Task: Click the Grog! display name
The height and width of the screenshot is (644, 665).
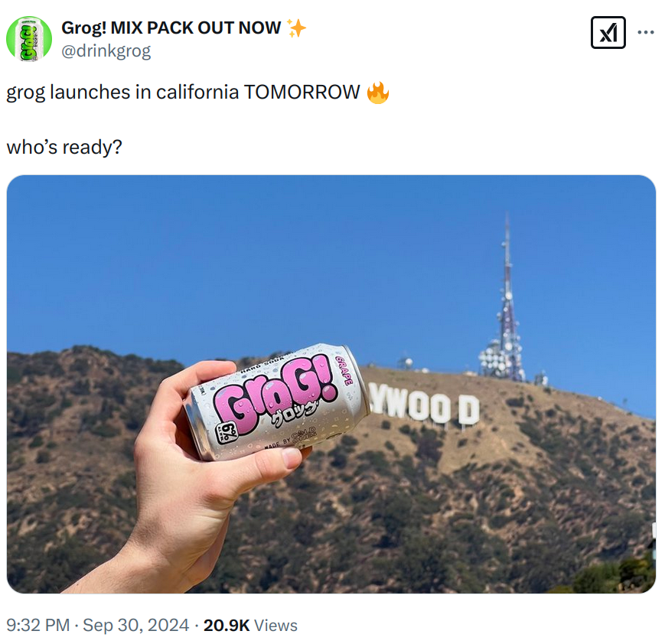Action: 171,28
